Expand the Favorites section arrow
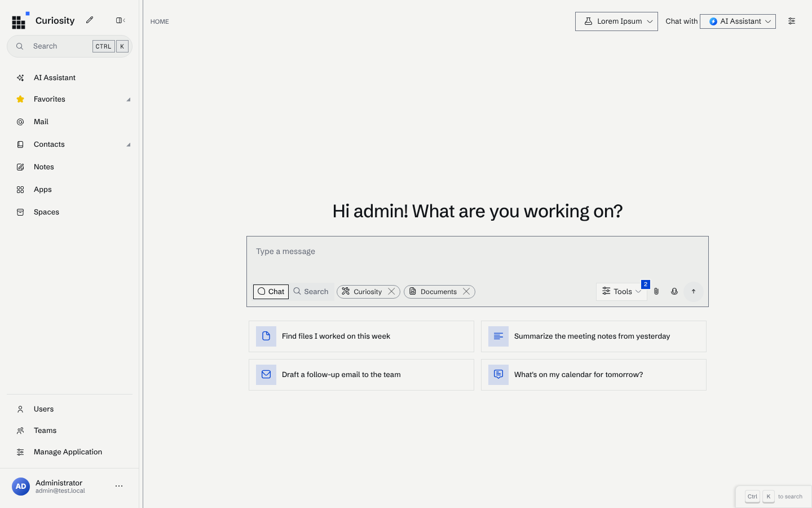The image size is (812, 508). pyautogui.click(x=129, y=100)
